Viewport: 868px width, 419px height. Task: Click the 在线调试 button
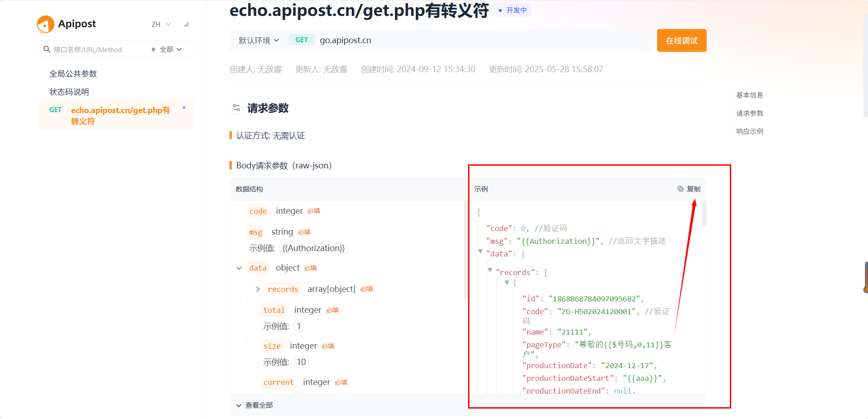[682, 40]
